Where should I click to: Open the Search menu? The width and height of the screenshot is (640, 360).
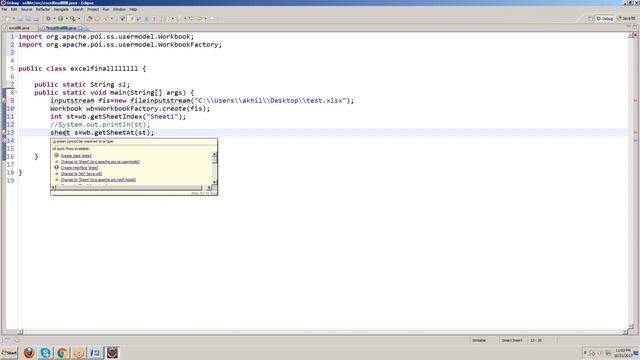[x=78, y=9]
